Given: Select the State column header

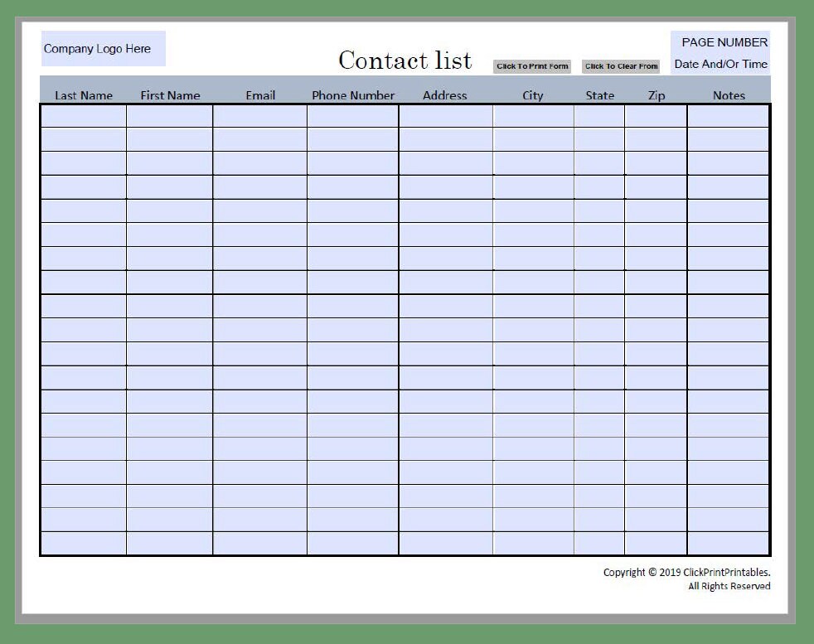Looking at the screenshot, I should 599,95.
